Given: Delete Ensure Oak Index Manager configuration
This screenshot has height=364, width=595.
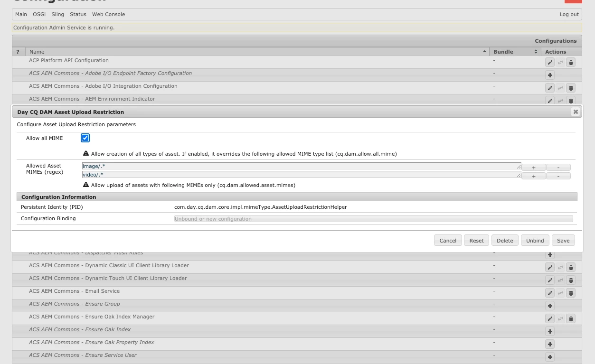Looking at the screenshot, I should [x=571, y=318].
